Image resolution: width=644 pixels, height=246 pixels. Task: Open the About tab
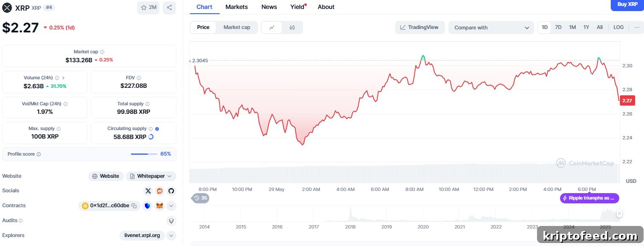[326, 7]
